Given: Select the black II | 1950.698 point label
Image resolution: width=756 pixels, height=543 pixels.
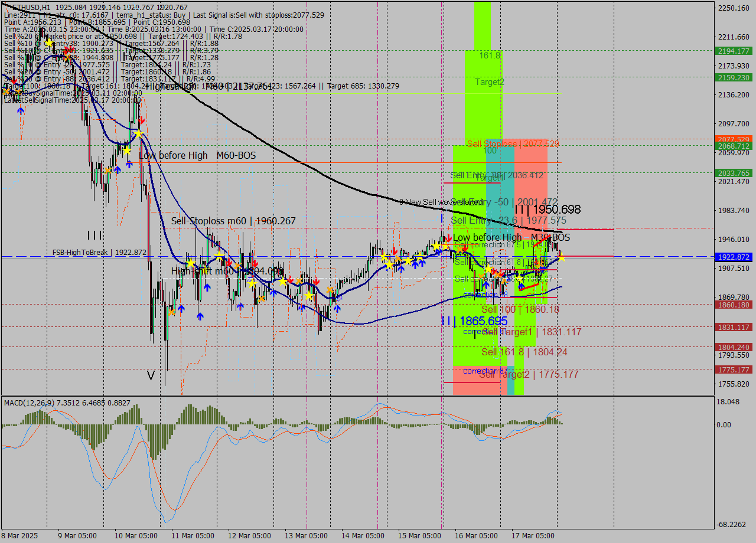Looking at the screenshot, I should [x=547, y=210].
